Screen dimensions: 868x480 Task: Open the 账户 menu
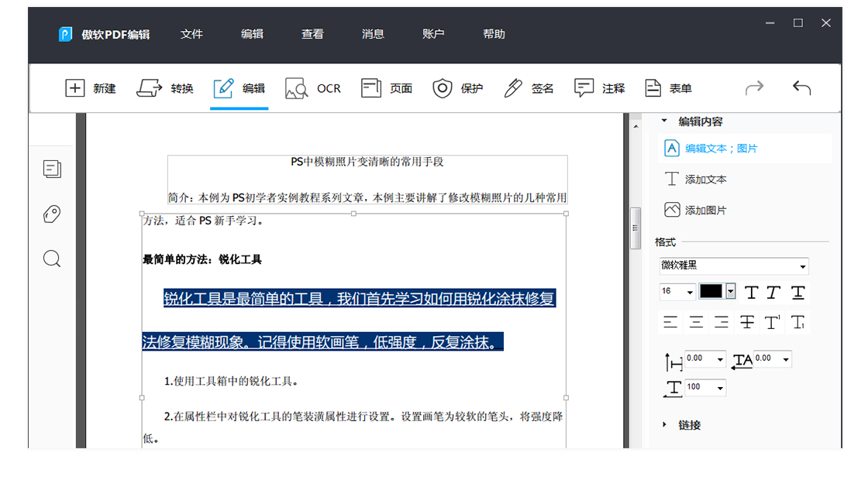433,34
